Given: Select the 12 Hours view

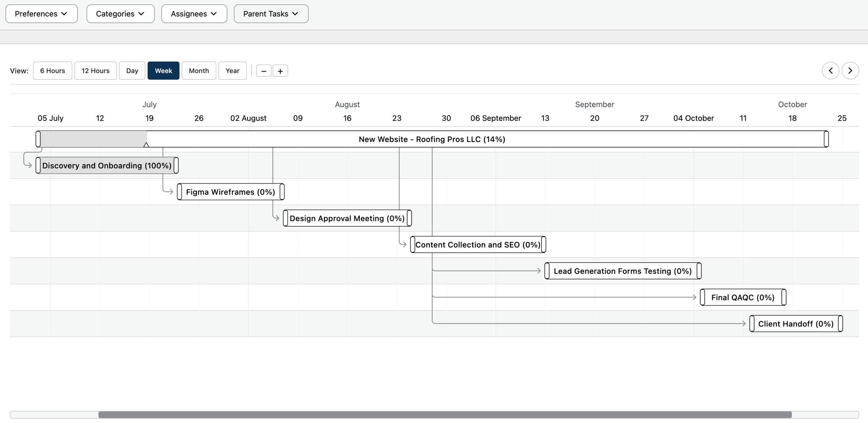Looking at the screenshot, I should [x=95, y=70].
